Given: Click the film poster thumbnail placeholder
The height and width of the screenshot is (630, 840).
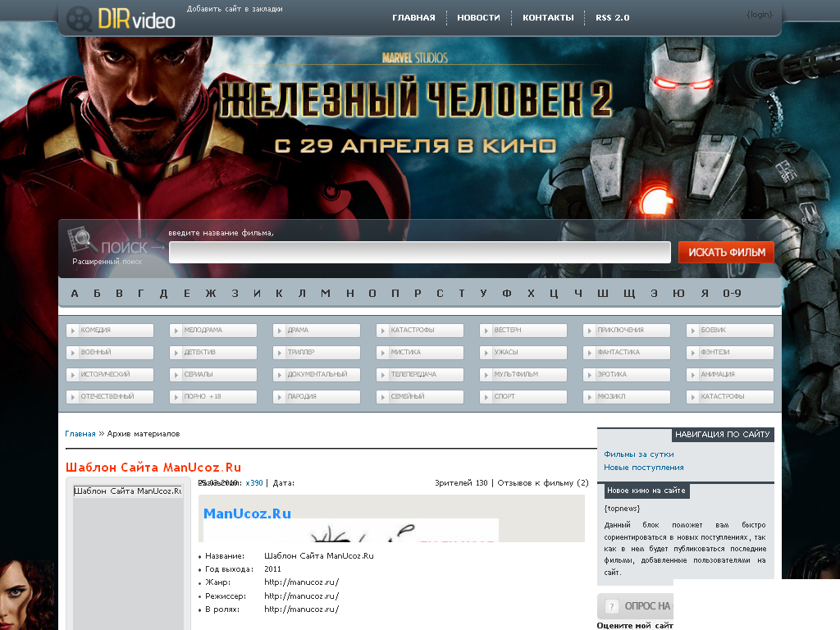Looking at the screenshot, I should coord(128,557).
